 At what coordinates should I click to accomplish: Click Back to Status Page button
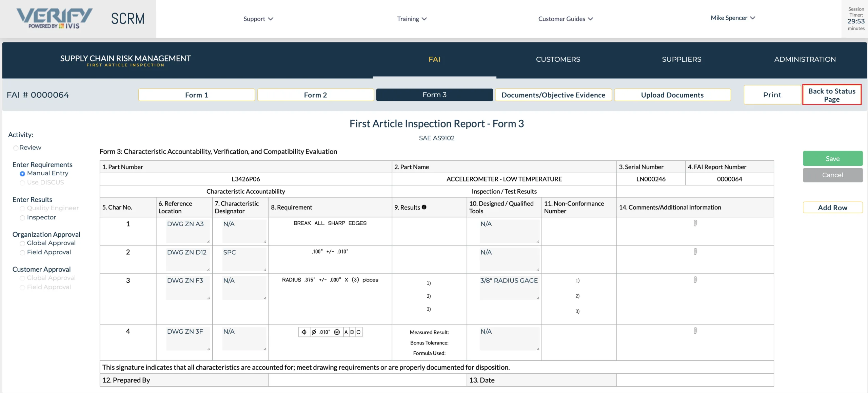click(x=832, y=95)
